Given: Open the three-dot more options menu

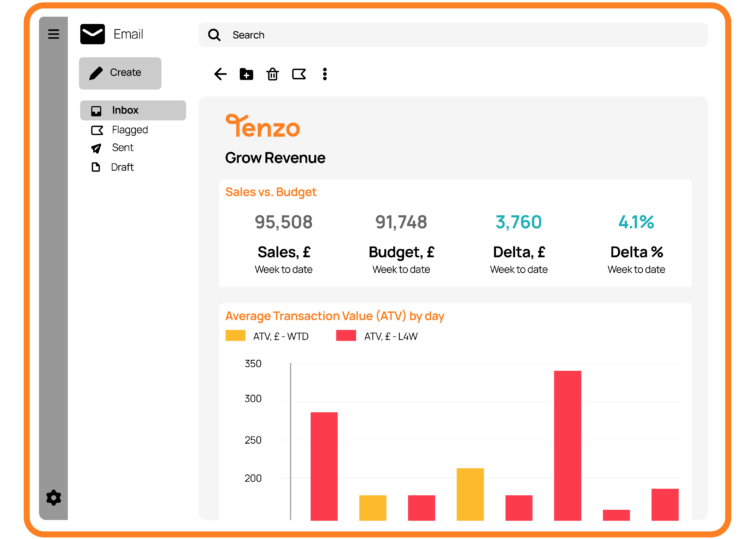Looking at the screenshot, I should tap(325, 74).
